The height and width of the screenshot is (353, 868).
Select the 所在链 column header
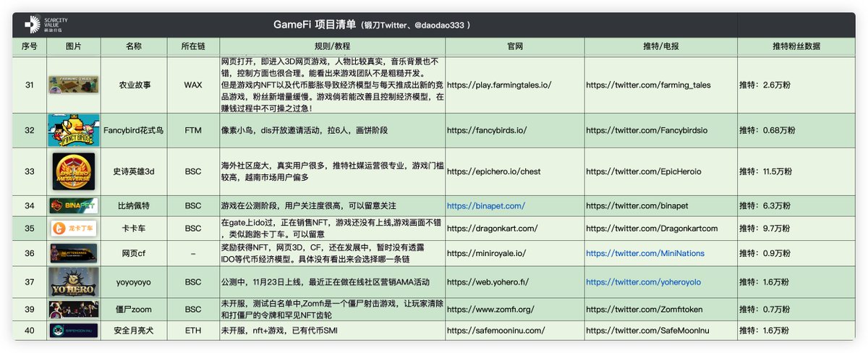click(x=193, y=46)
